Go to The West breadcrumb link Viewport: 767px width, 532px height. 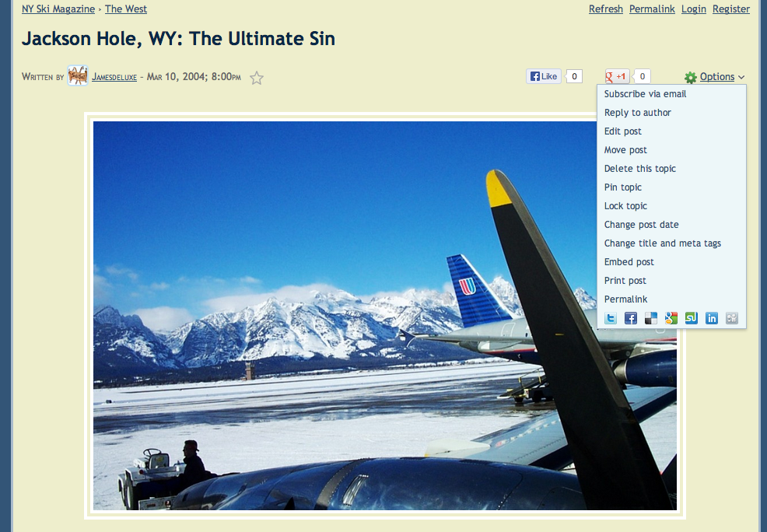pyautogui.click(x=126, y=9)
